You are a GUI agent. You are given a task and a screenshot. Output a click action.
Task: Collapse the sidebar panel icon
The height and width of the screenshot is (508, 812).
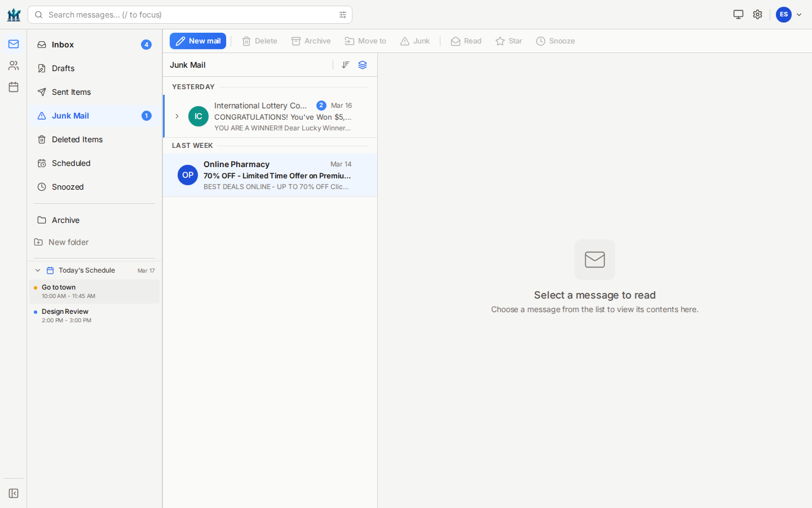point(14,493)
